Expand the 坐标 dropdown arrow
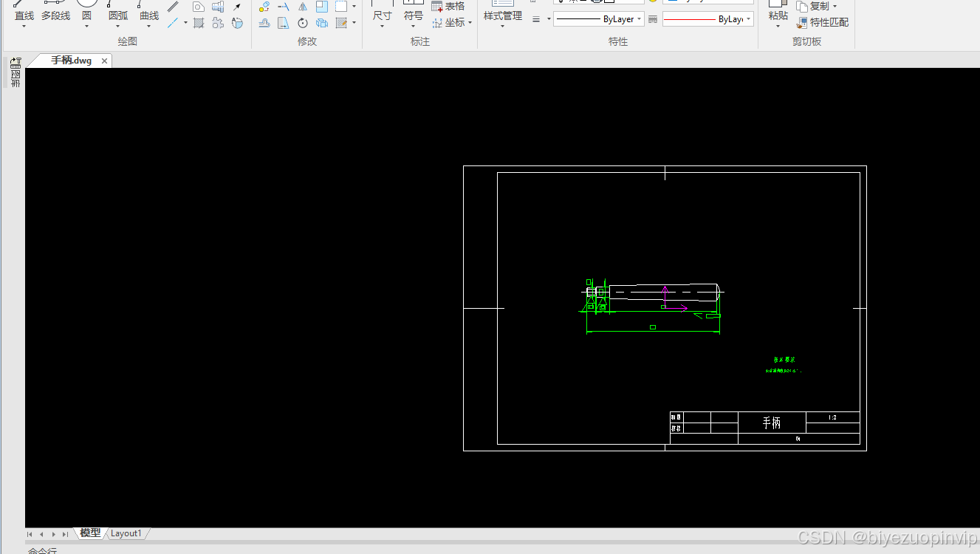 tap(470, 23)
